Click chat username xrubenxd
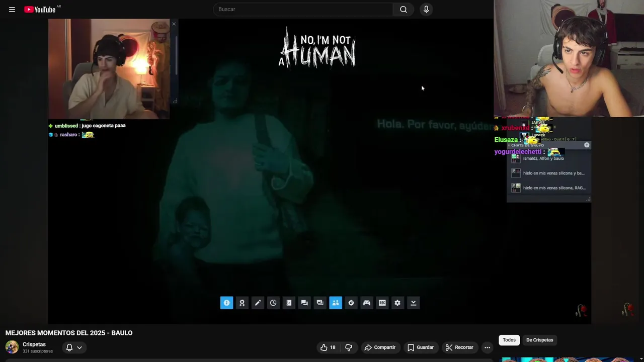 point(515,128)
